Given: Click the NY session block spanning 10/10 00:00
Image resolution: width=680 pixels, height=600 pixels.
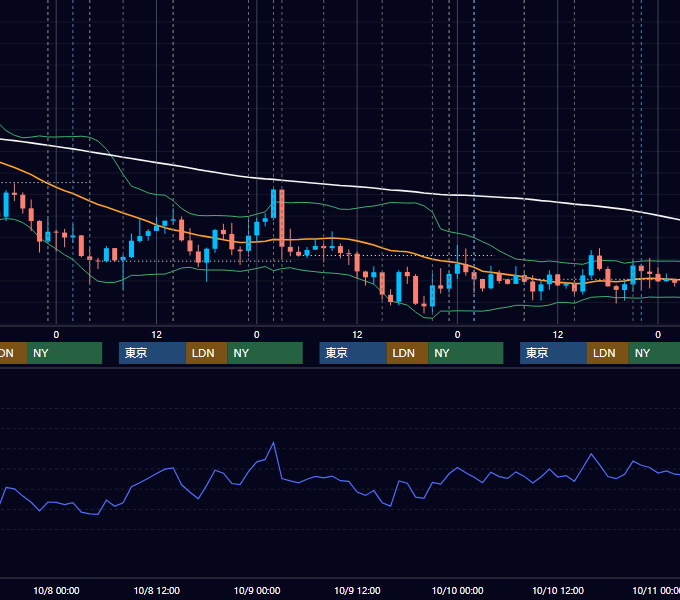Looking at the screenshot, I should (x=466, y=353).
